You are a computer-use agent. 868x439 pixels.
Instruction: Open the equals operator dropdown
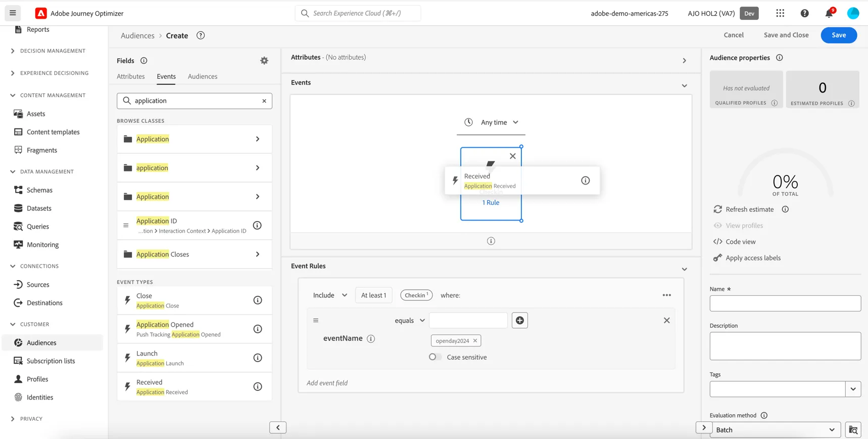410,321
